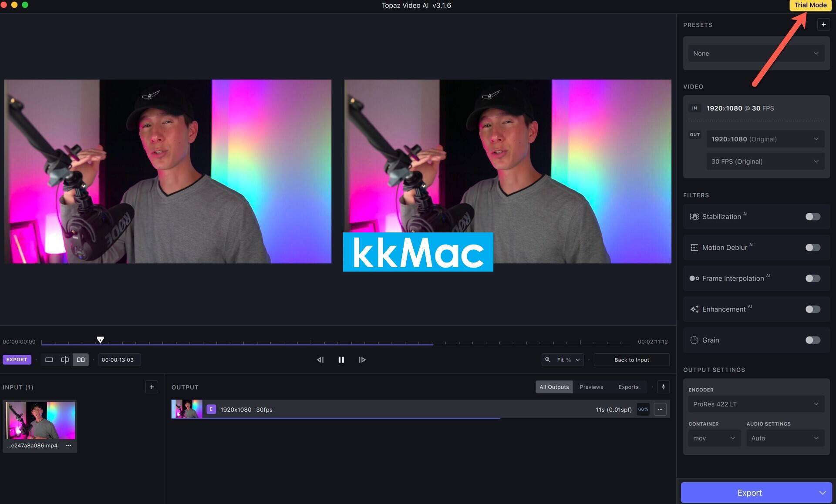Viewport: 836px width, 504px height.
Task: Switch to split view layout icon
Action: pos(65,360)
